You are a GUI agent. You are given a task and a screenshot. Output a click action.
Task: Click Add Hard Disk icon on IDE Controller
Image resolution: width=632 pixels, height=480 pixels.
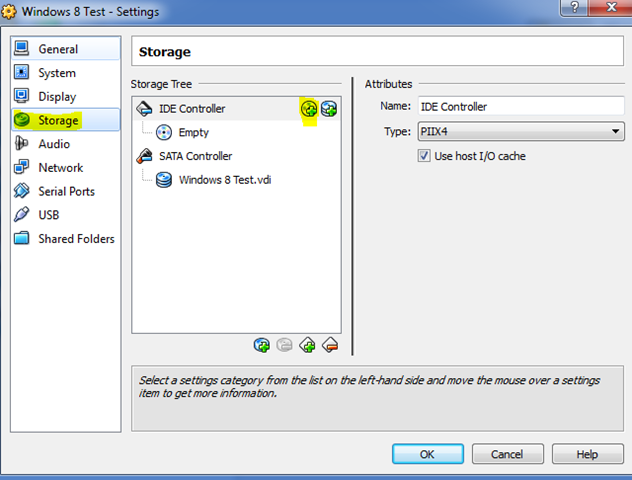click(x=329, y=109)
